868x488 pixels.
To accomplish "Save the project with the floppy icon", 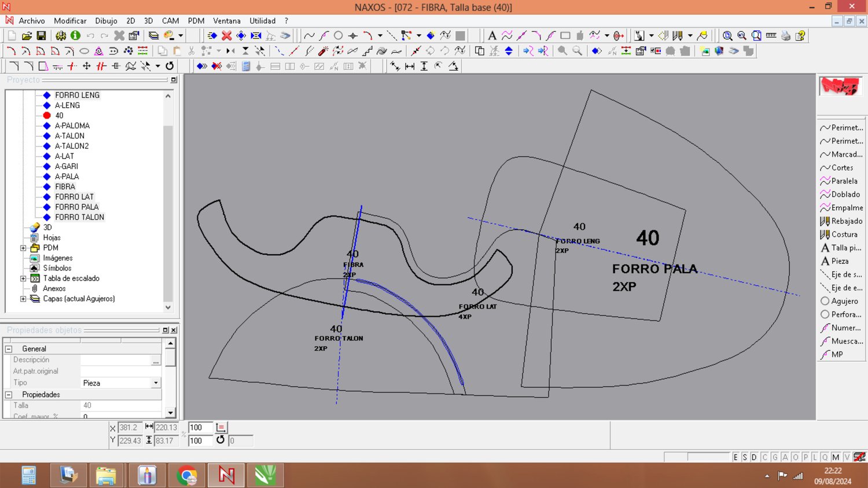I will tap(41, 36).
